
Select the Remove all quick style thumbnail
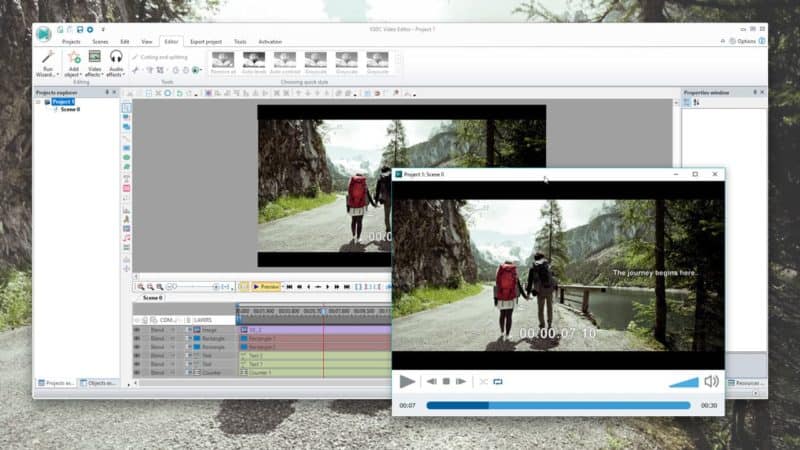(223, 63)
